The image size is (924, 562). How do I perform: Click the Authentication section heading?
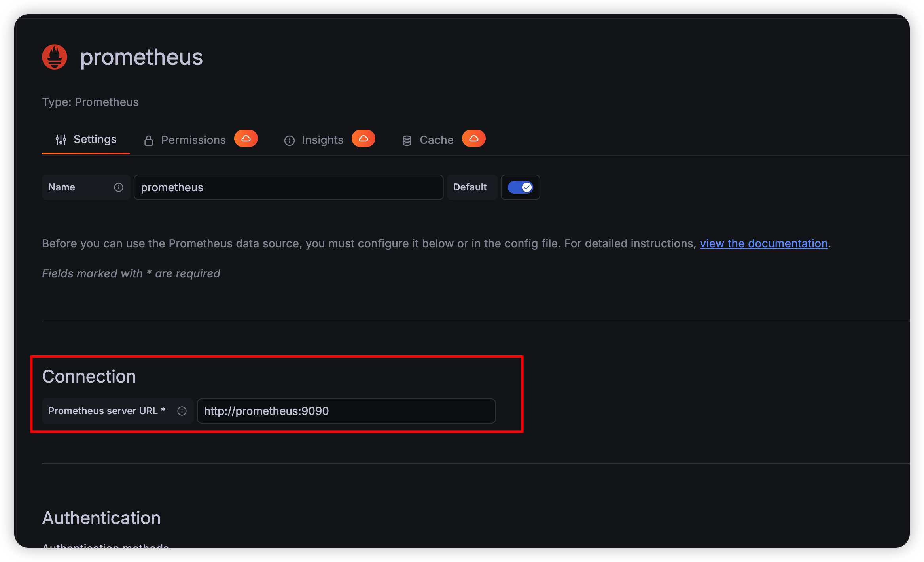[101, 518]
